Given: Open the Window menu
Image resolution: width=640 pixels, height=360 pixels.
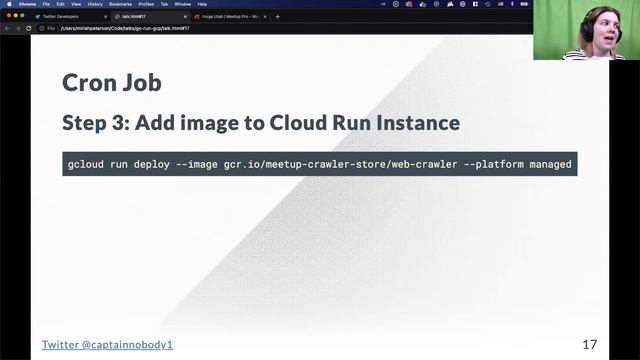Looking at the screenshot, I should [x=182, y=4].
